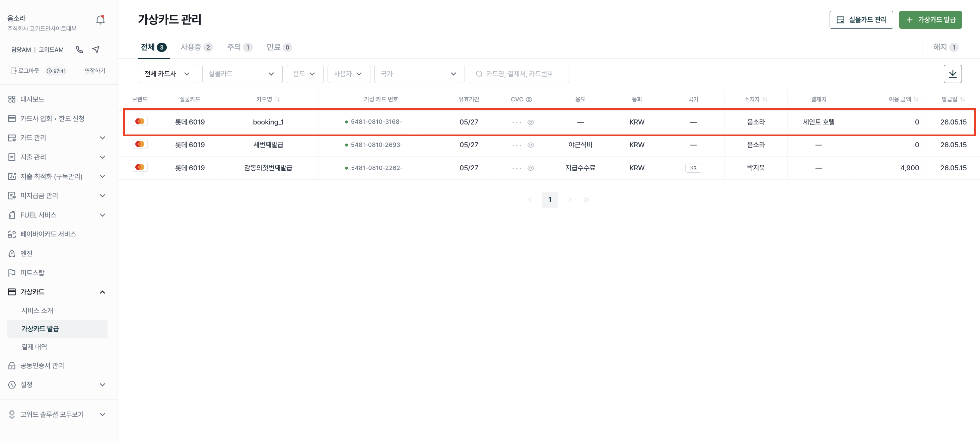Click the 감동의첫번째발급 card name

(x=268, y=168)
